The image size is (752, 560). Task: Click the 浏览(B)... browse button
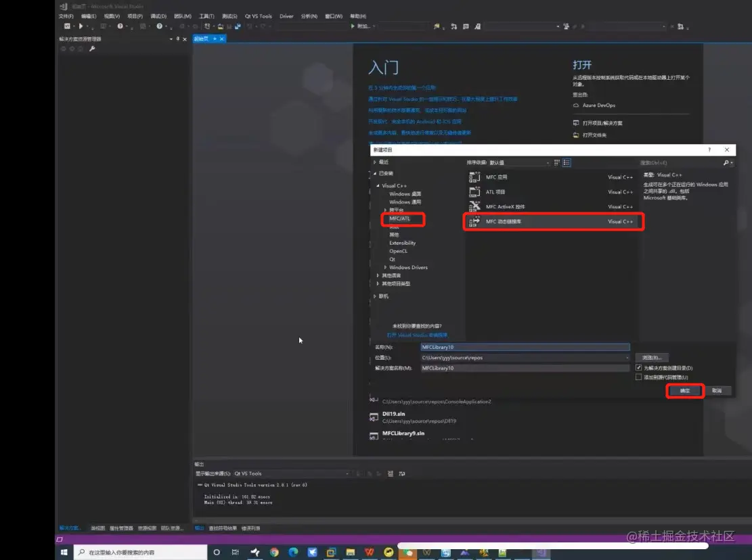[652, 358]
